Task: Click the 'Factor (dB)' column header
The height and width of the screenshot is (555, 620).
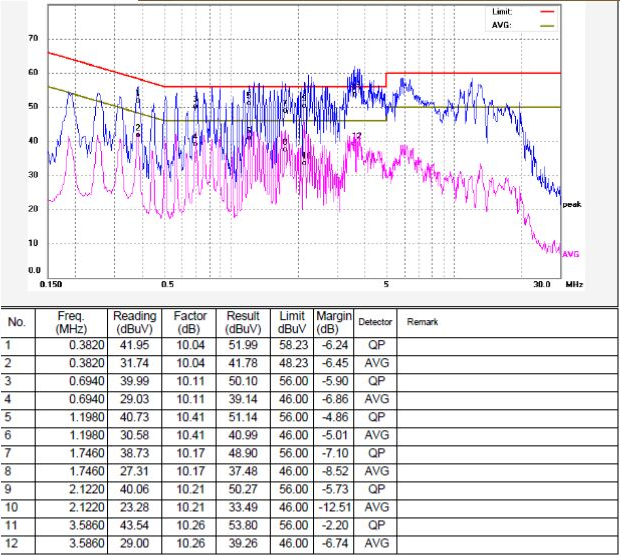Action: [x=190, y=323]
